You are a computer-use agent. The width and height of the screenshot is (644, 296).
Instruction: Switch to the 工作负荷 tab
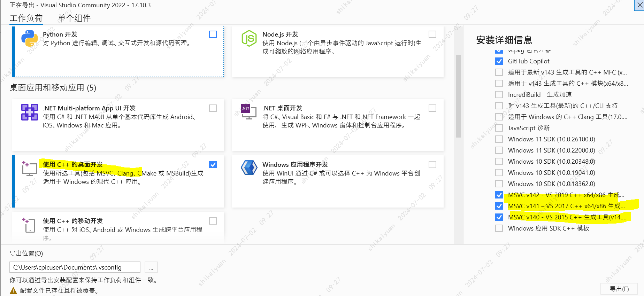26,18
